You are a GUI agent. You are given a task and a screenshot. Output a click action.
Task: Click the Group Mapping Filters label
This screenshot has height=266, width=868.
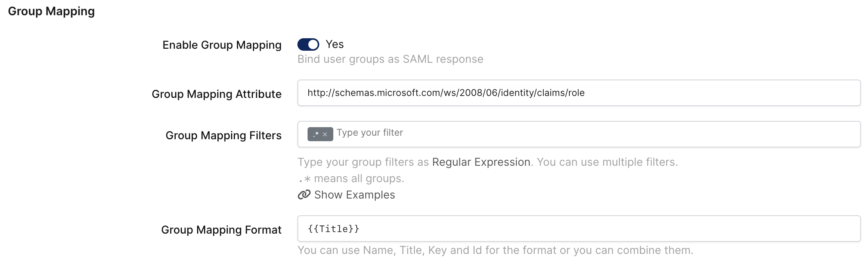[x=223, y=136]
